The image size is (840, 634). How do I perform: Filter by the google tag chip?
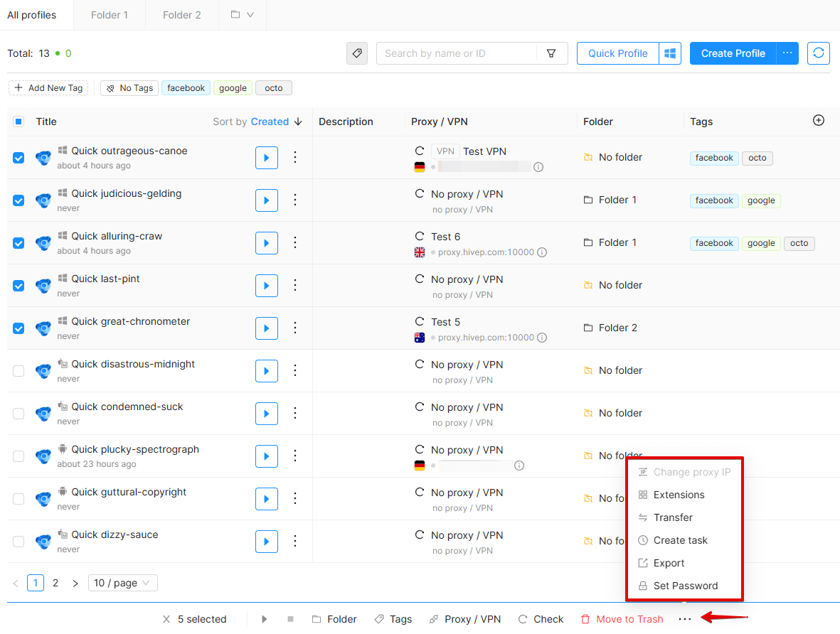pyautogui.click(x=233, y=88)
